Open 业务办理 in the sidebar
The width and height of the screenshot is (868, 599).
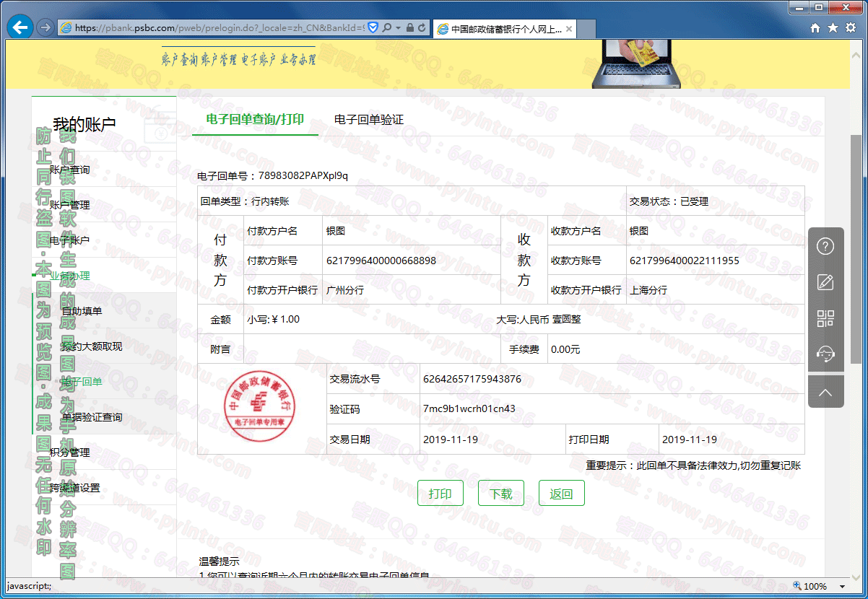point(70,276)
